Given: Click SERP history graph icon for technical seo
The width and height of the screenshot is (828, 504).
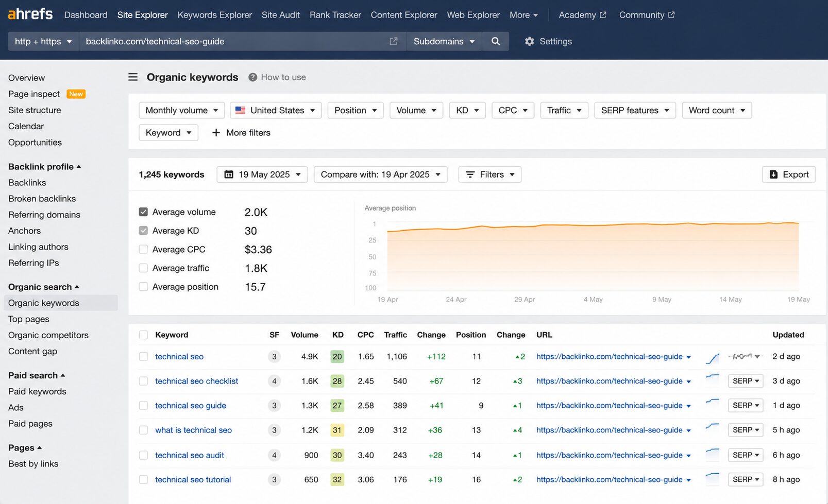Looking at the screenshot, I should 745,356.
